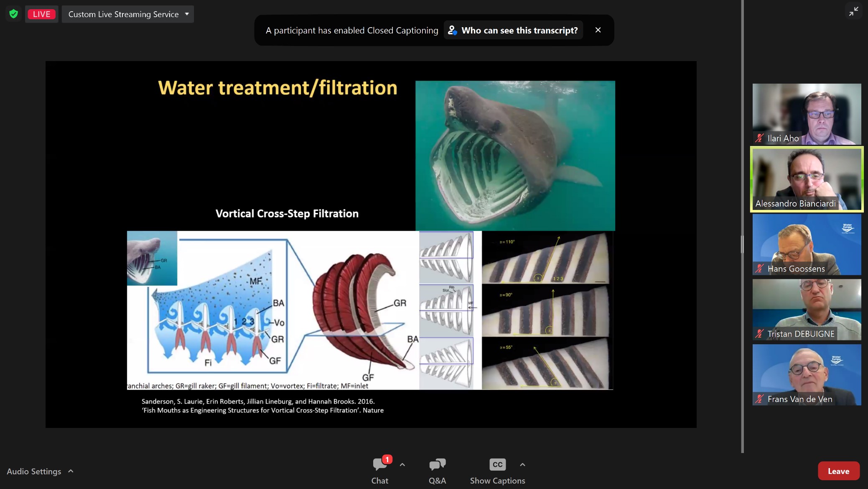
Task: Click 'Who can see this transcript?'
Action: (519, 30)
